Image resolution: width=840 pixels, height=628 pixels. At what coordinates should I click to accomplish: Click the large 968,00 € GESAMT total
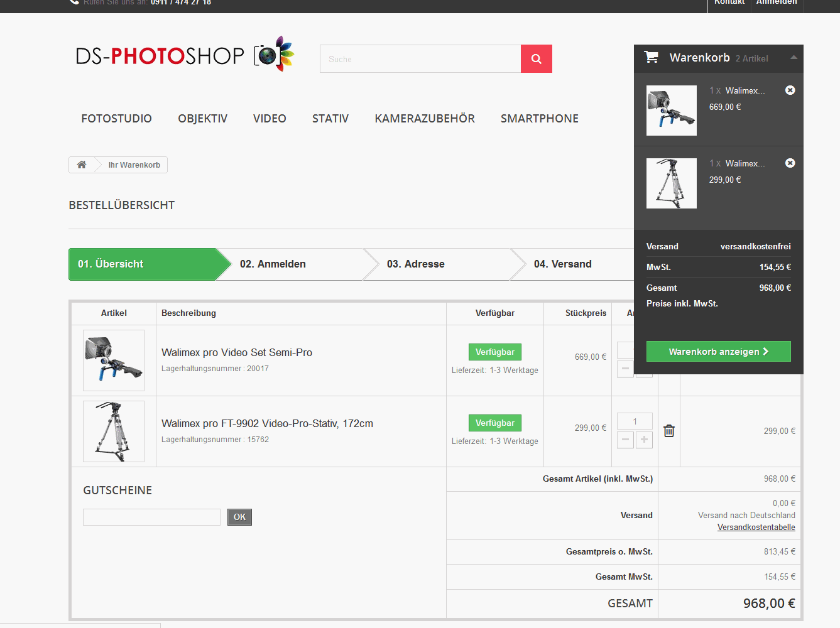click(769, 604)
